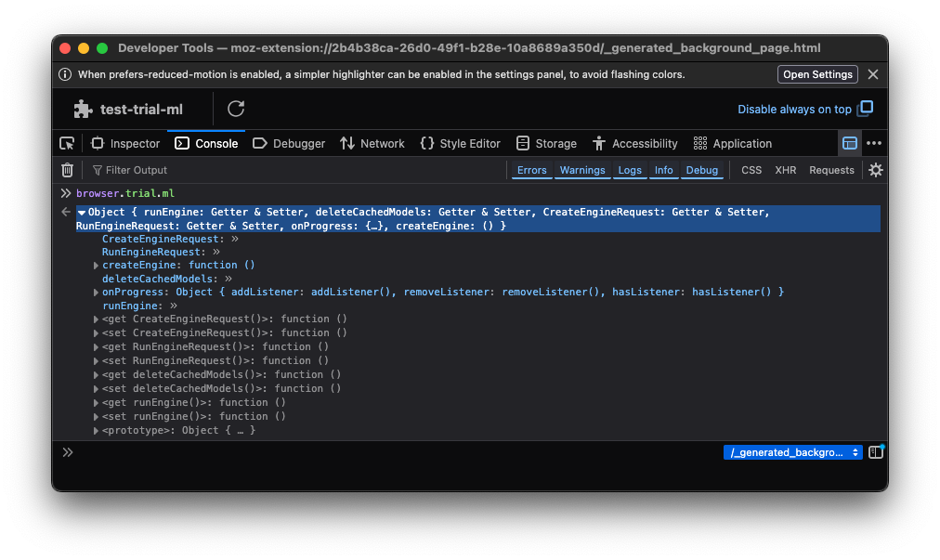Expand the set runEngine() entry

tap(96, 416)
